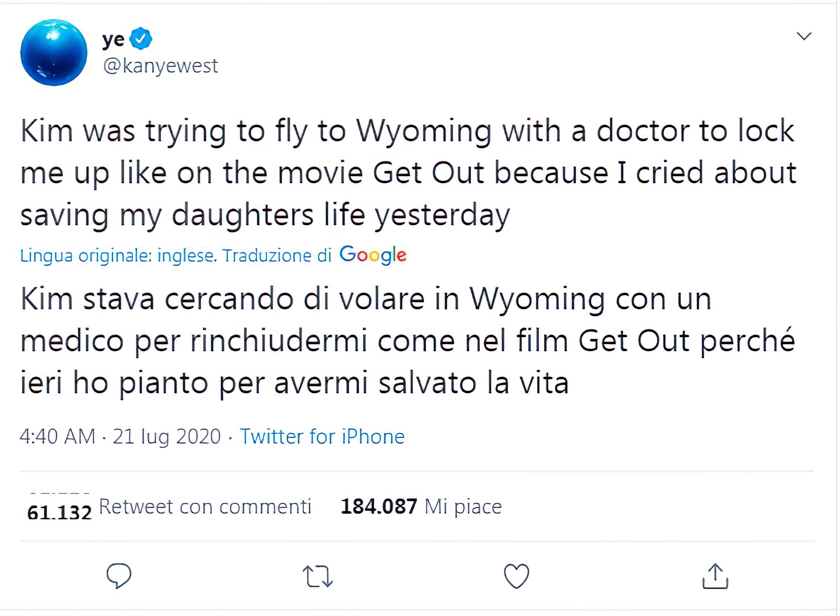Click the original English tweet text

click(x=408, y=173)
